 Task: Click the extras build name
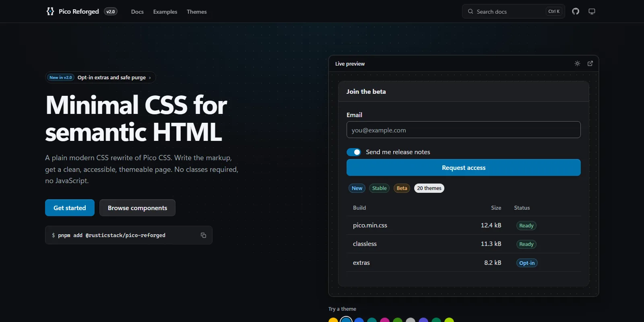pos(361,263)
